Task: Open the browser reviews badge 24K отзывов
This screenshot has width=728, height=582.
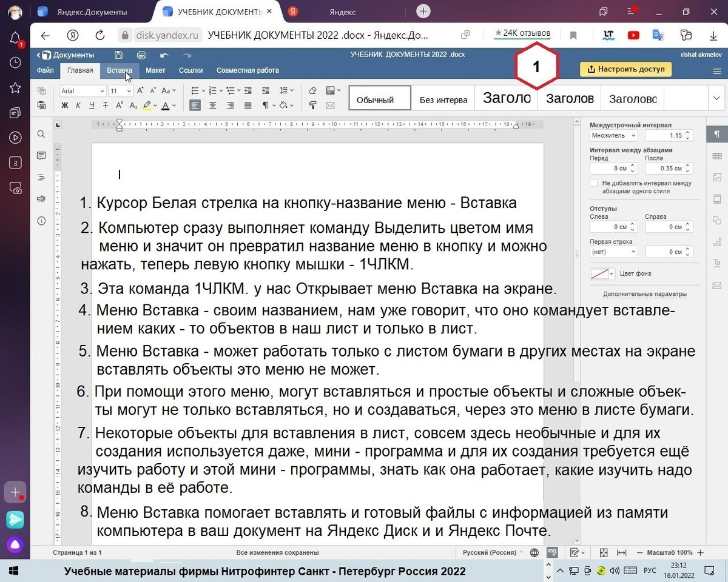Action: coord(522,34)
